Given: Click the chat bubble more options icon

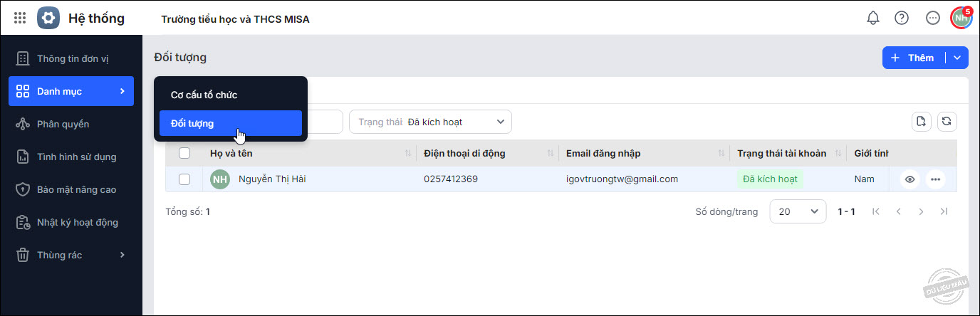Looking at the screenshot, I should [x=933, y=19].
